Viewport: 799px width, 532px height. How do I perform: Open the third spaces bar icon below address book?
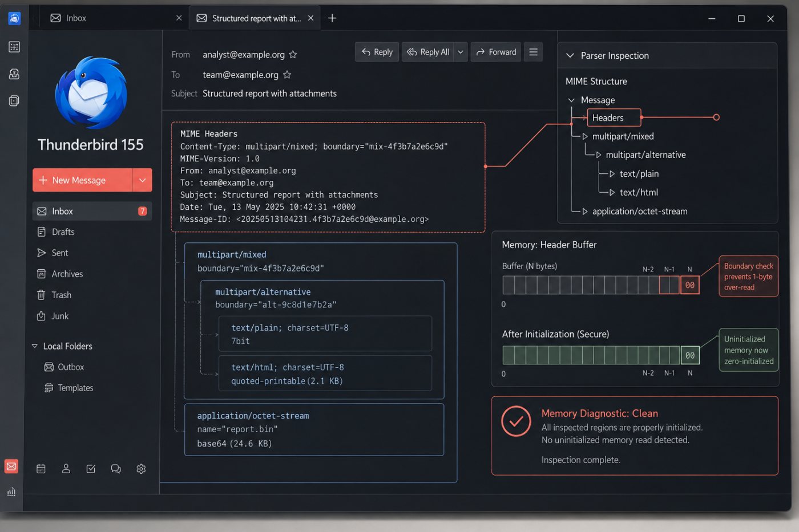14,101
